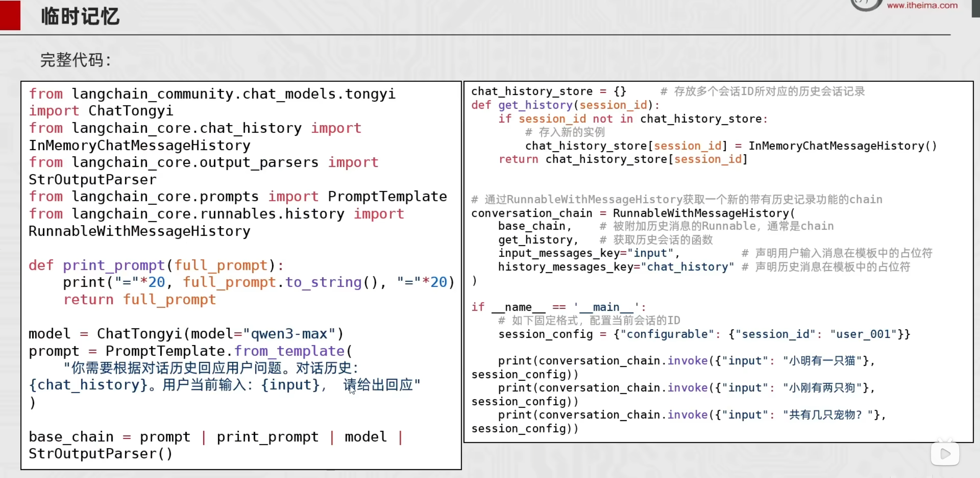
Task: Click the "chat_history_store = {}" assignment
Action: coord(549,91)
